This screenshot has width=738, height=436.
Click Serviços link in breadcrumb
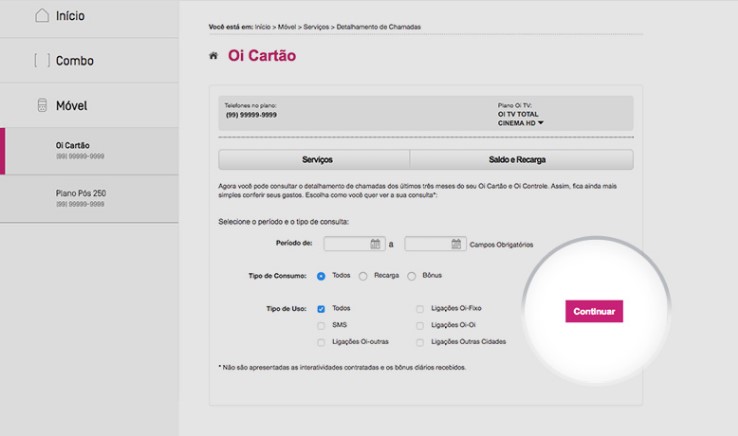(316, 27)
